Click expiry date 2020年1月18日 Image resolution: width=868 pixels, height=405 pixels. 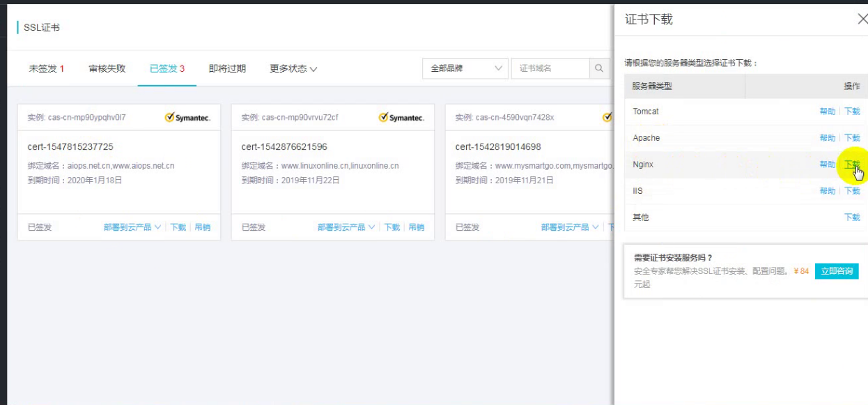pyautogui.click(x=94, y=180)
